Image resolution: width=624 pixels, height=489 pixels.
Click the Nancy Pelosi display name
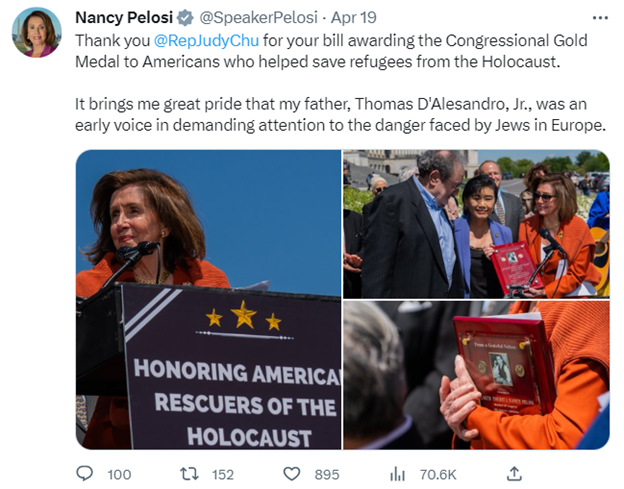pyautogui.click(x=124, y=18)
